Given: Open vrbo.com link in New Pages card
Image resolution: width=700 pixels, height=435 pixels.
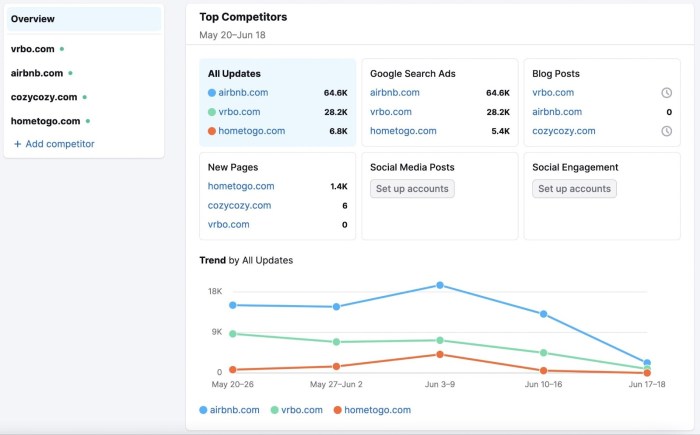Looking at the screenshot, I should click(x=229, y=224).
